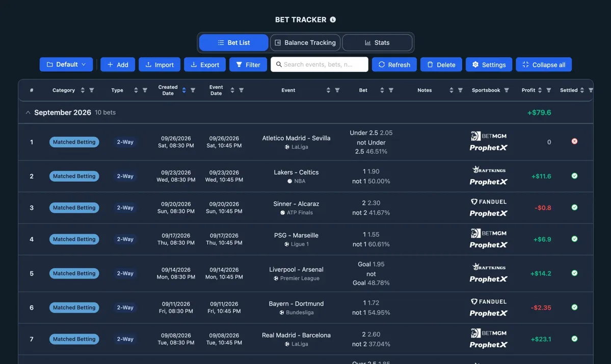Click the filter icon in Created Date header
This screenshot has width=611, height=364.
click(193, 90)
